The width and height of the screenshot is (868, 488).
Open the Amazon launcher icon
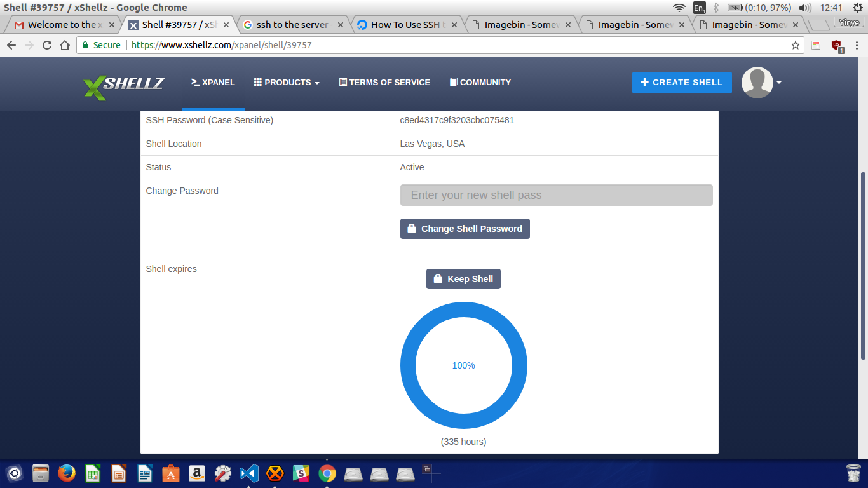[x=197, y=473]
